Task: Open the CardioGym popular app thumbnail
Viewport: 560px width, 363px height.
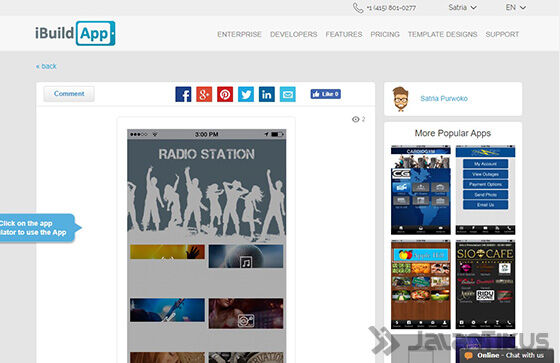Action: [421, 190]
